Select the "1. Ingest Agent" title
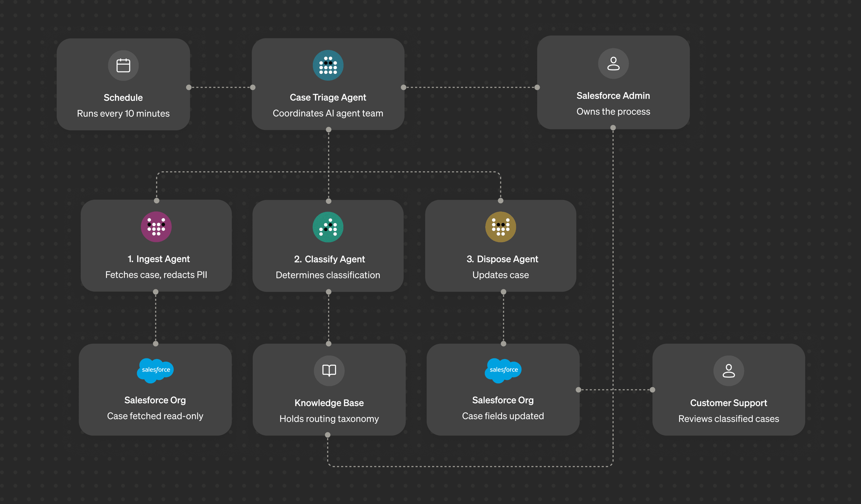 [x=159, y=259]
